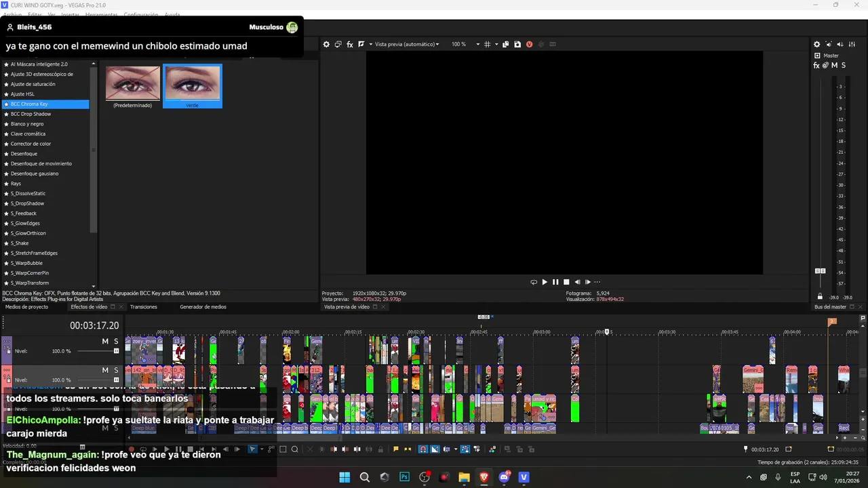
Task: Expand the split screen view dropdown arrow
Action: pyautogui.click(x=370, y=44)
